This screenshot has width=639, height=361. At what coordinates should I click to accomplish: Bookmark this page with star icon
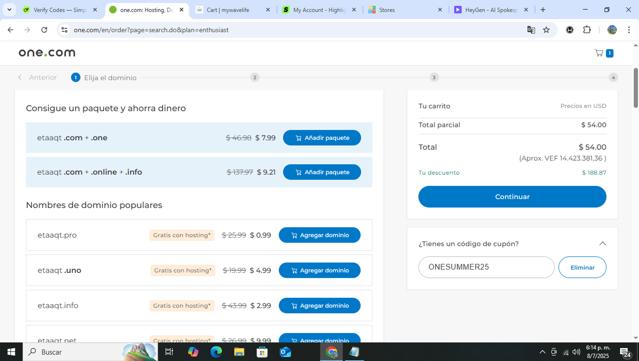(546, 30)
